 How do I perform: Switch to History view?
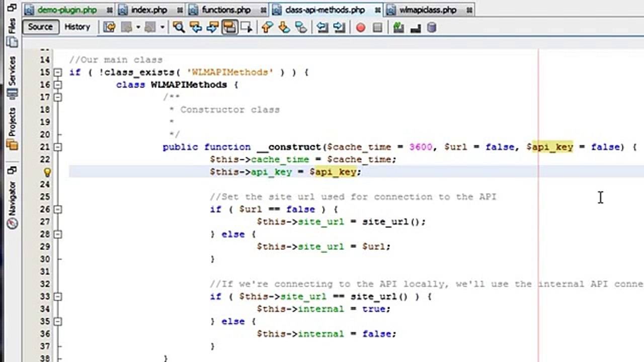(77, 27)
